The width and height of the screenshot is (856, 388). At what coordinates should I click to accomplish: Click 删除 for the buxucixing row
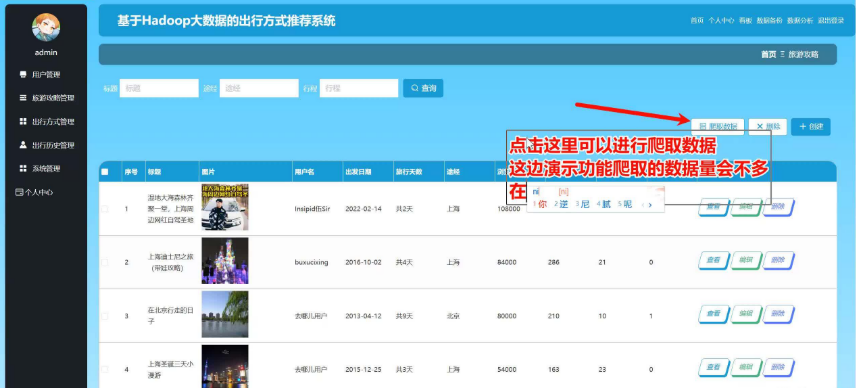coord(778,261)
